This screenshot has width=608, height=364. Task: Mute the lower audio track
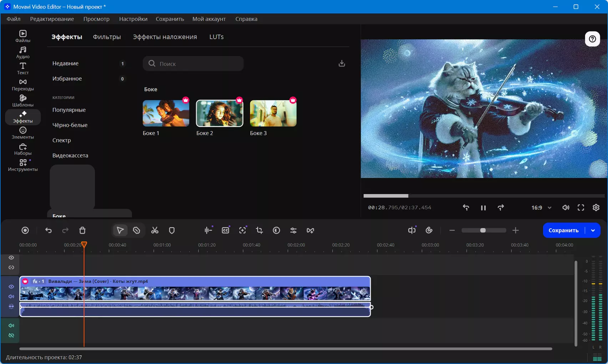[11, 325]
